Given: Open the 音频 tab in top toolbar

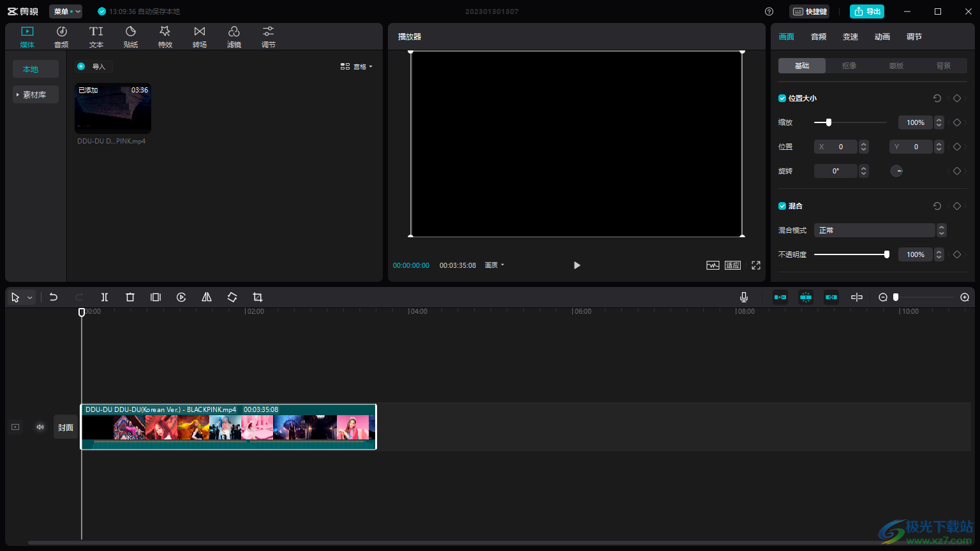Looking at the screenshot, I should pos(61,37).
